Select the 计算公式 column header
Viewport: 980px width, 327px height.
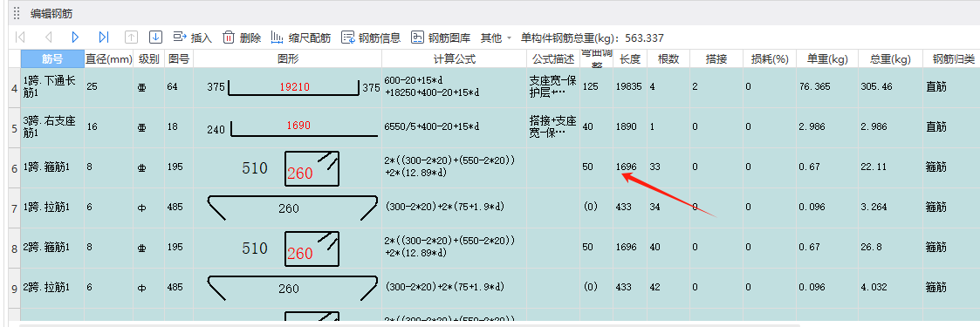[x=455, y=58]
